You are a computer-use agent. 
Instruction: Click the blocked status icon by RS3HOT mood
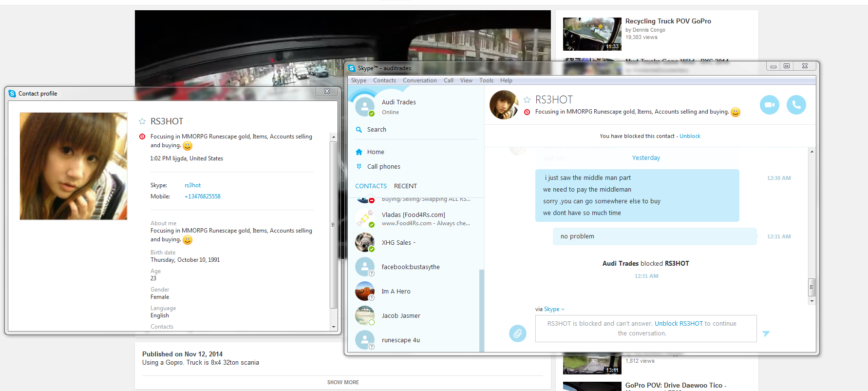point(527,112)
